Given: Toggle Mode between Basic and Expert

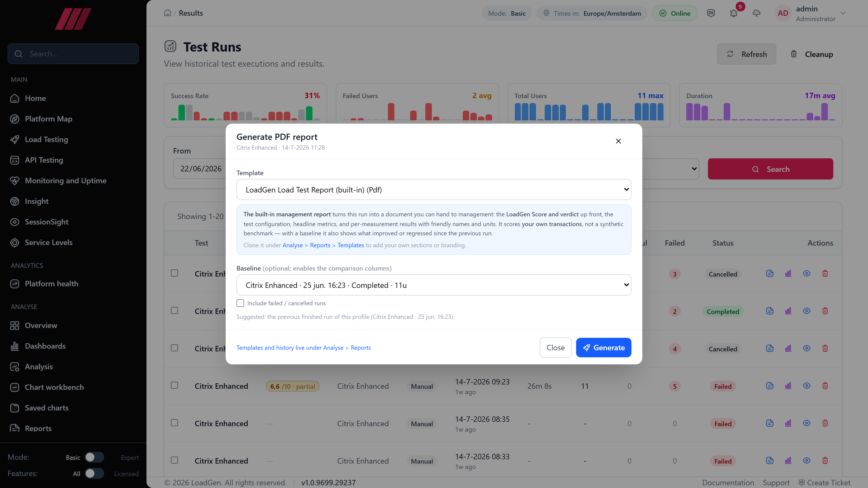Looking at the screenshot, I should [94, 457].
